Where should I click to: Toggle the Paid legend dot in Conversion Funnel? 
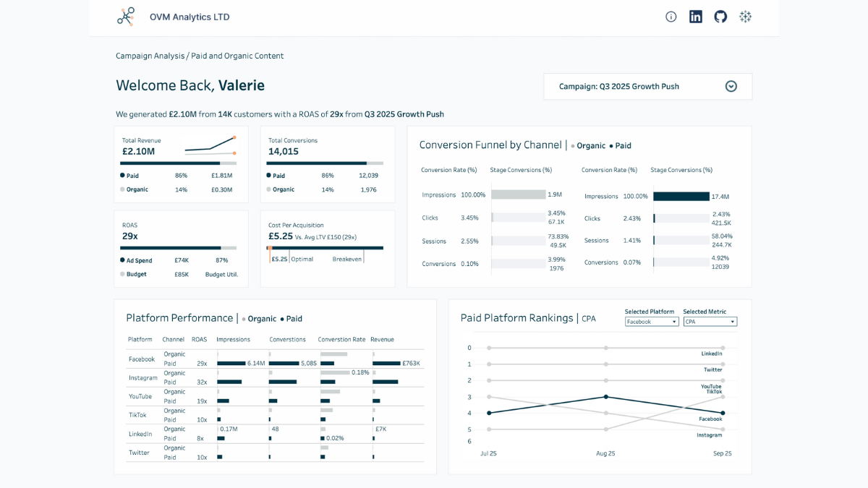tap(612, 145)
